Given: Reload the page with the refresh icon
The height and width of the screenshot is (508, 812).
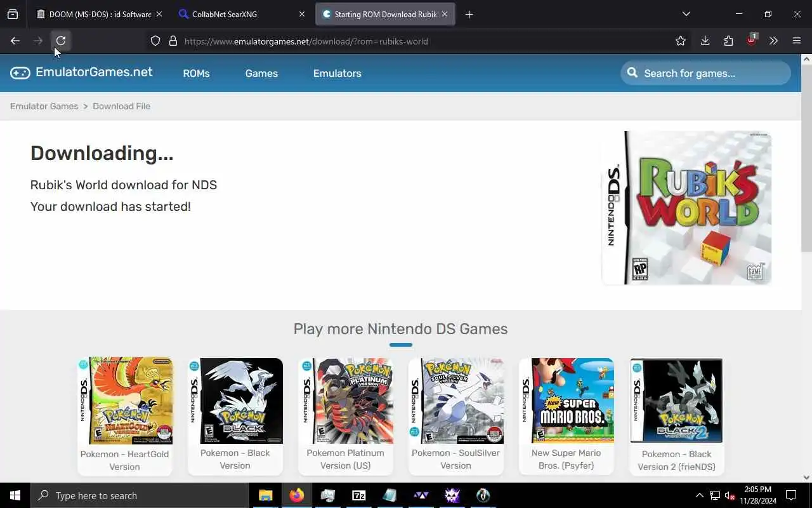Looking at the screenshot, I should pyautogui.click(x=61, y=41).
